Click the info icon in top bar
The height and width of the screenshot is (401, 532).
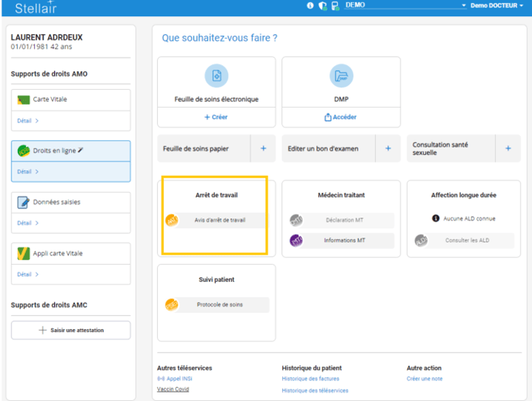(311, 5)
